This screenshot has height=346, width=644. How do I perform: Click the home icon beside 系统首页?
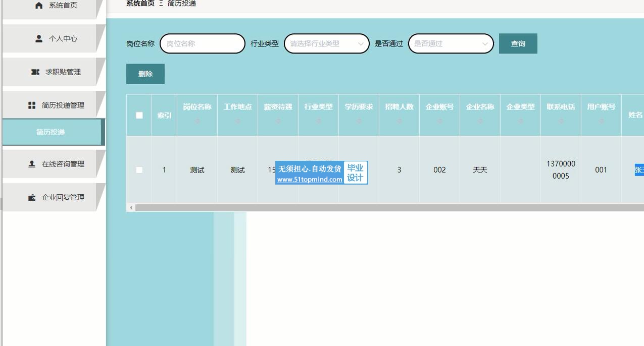39,5
